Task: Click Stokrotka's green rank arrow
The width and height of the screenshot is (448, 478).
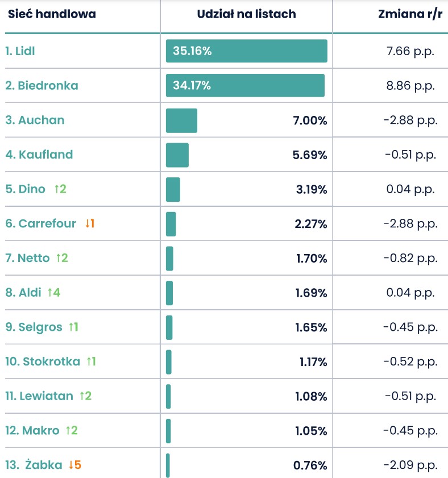Action: click(91, 361)
